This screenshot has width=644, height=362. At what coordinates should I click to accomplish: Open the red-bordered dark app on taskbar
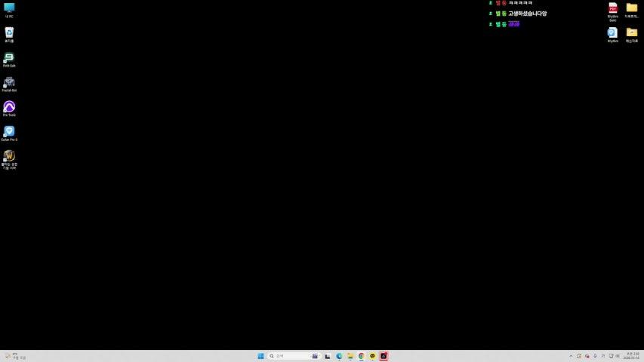click(384, 356)
